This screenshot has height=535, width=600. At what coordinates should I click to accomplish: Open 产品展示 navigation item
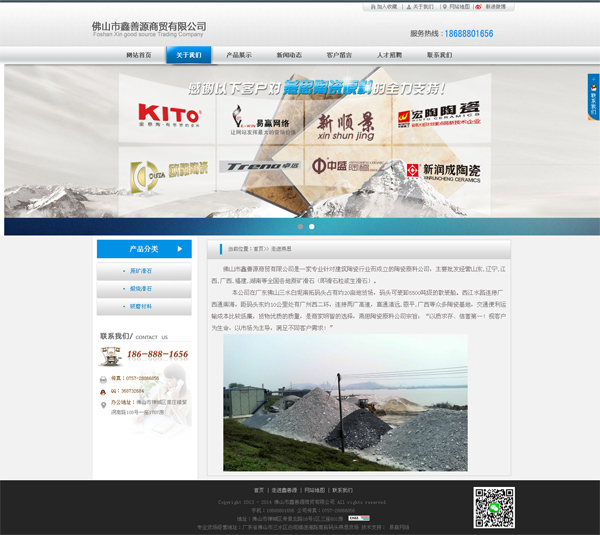click(239, 55)
